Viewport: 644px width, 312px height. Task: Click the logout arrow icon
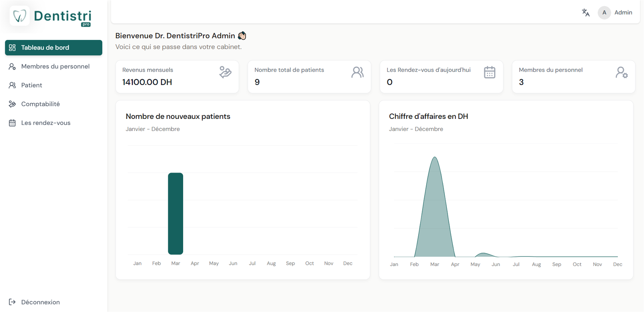(x=12, y=302)
